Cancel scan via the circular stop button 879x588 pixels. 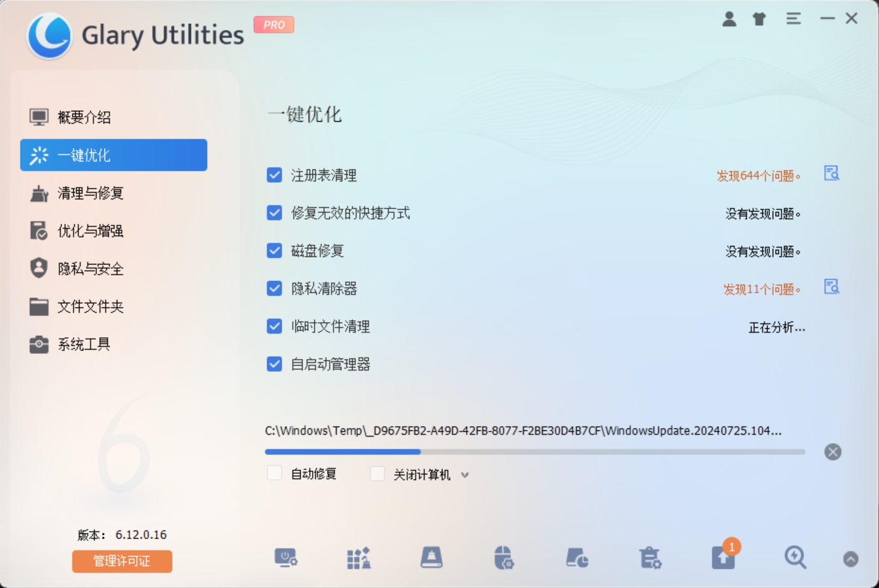tap(832, 452)
